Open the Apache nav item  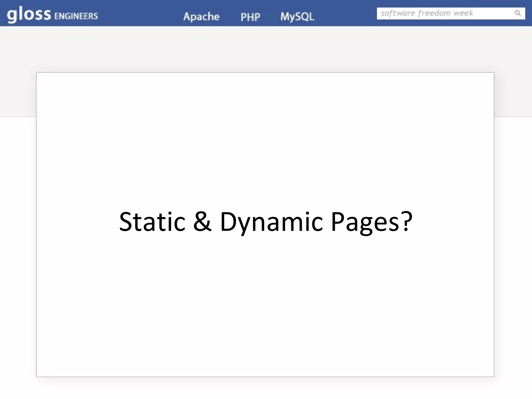(x=201, y=17)
